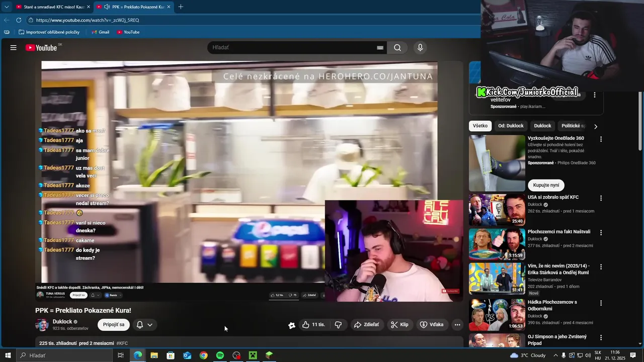
Task: Mute the tab via speaker icon on PPK tab
Action: (x=107, y=7)
